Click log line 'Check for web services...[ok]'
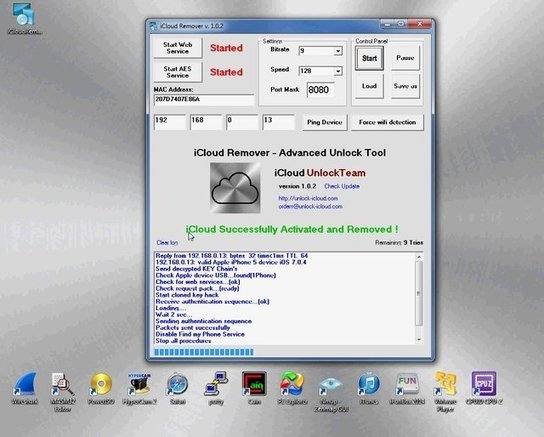Viewport: 544px width, 437px height. 198,282
